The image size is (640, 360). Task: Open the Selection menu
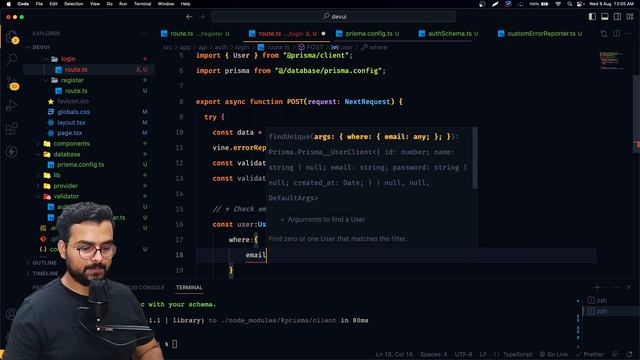click(x=73, y=4)
